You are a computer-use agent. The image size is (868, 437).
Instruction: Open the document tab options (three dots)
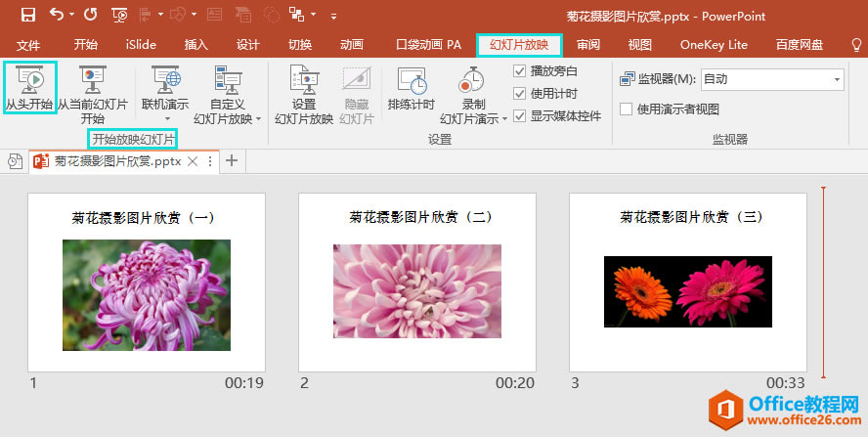click(210, 161)
